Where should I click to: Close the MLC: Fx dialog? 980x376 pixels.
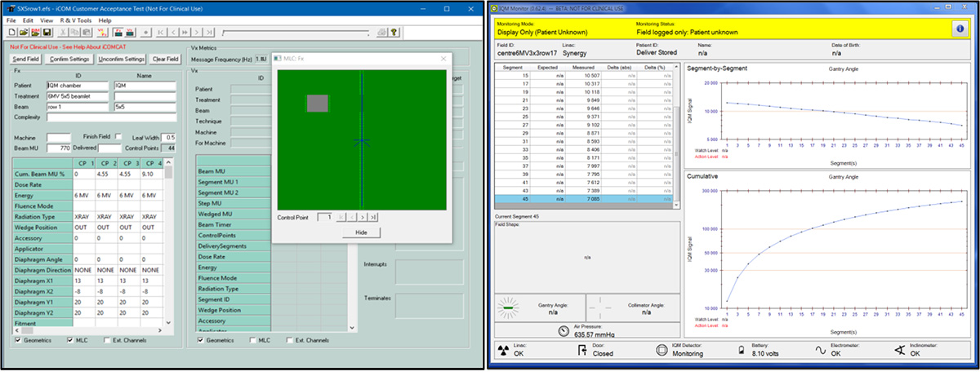(442, 59)
